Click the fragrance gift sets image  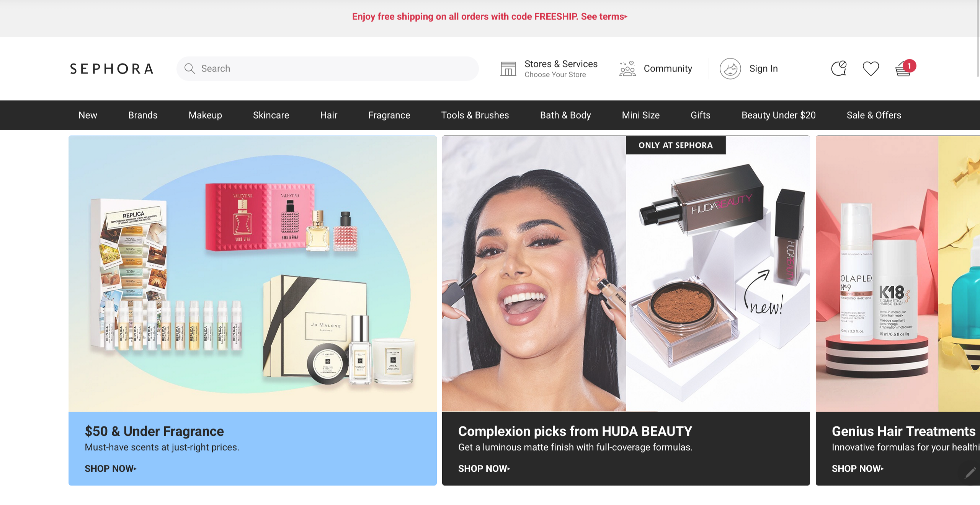253,274
